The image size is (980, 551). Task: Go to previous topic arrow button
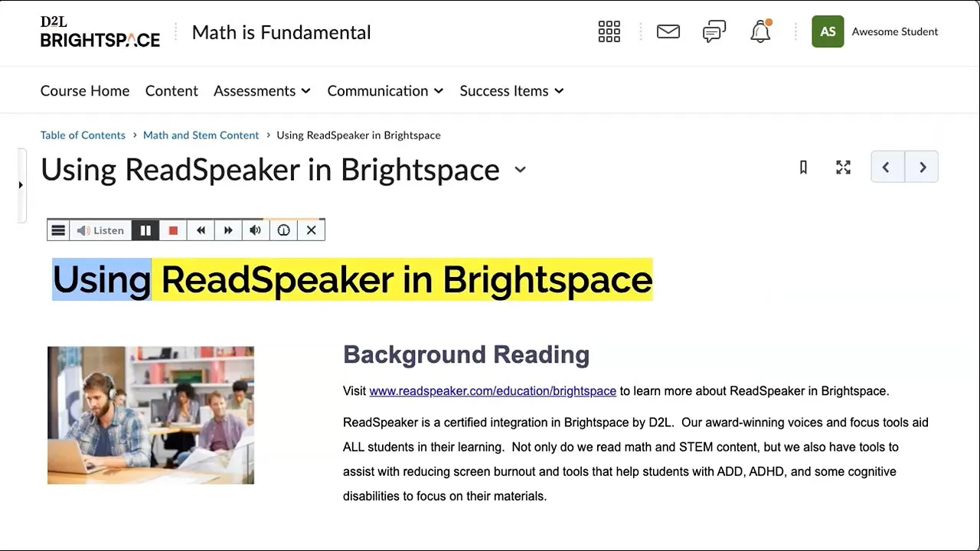pos(887,167)
